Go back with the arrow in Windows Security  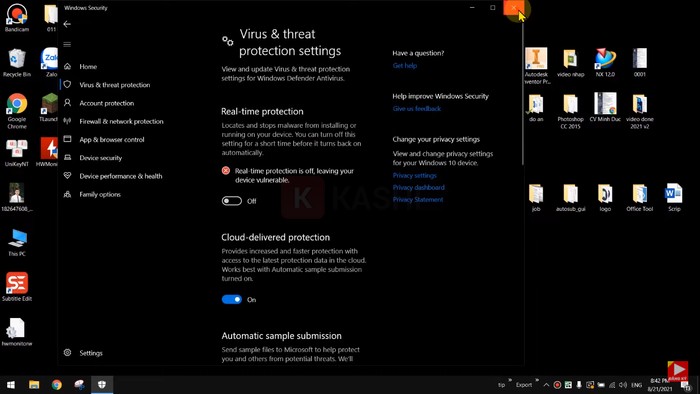point(67,24)
